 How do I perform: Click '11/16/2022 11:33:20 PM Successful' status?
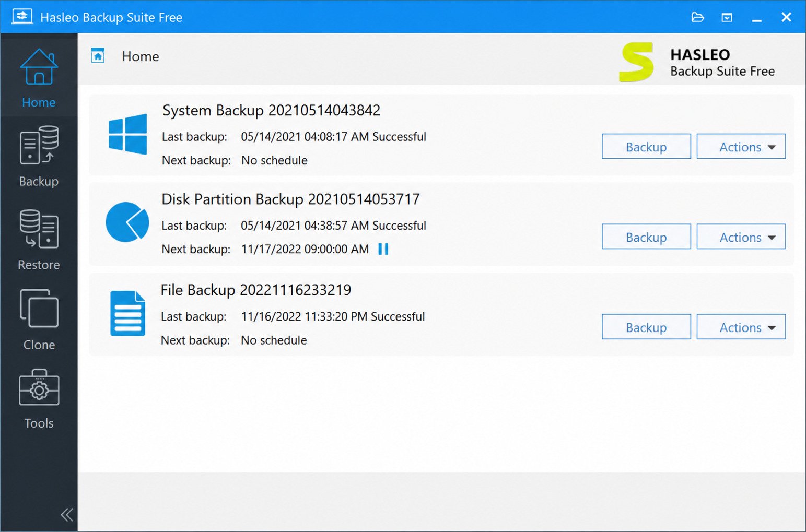coord(333,316)
